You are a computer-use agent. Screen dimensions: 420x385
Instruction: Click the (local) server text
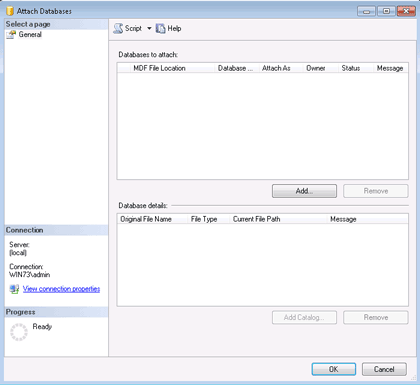click(18, 253)
